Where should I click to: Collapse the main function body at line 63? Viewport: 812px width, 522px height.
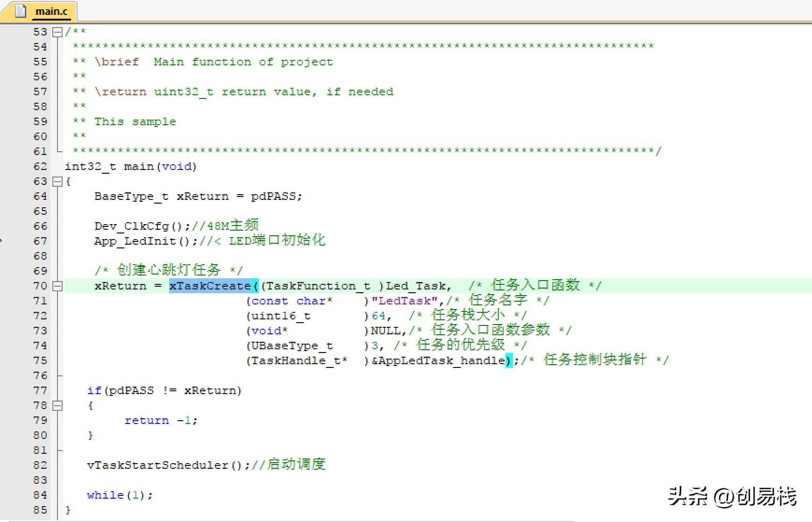(x=57, y=182)
